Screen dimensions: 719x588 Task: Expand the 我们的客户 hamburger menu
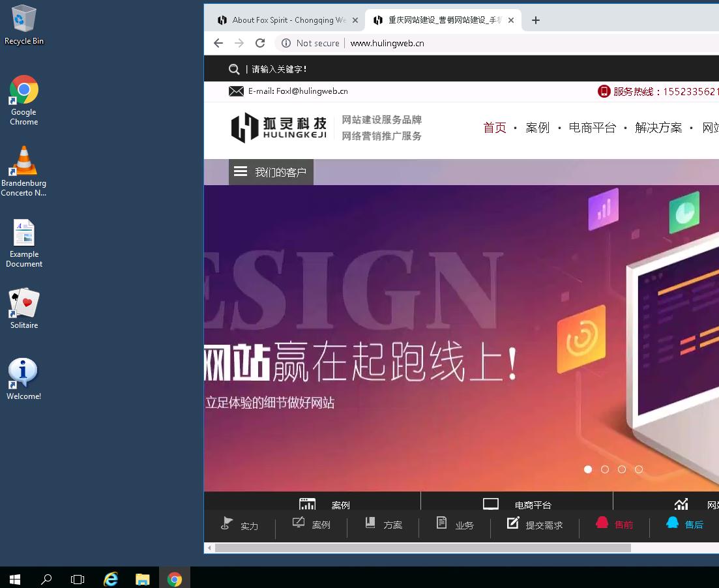coord(241,171)
